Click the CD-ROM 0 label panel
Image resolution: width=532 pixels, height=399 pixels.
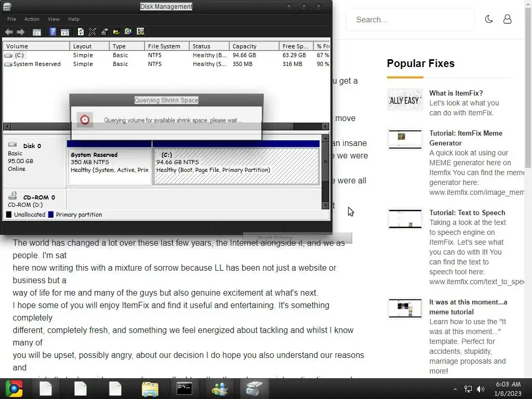(34, 199)
